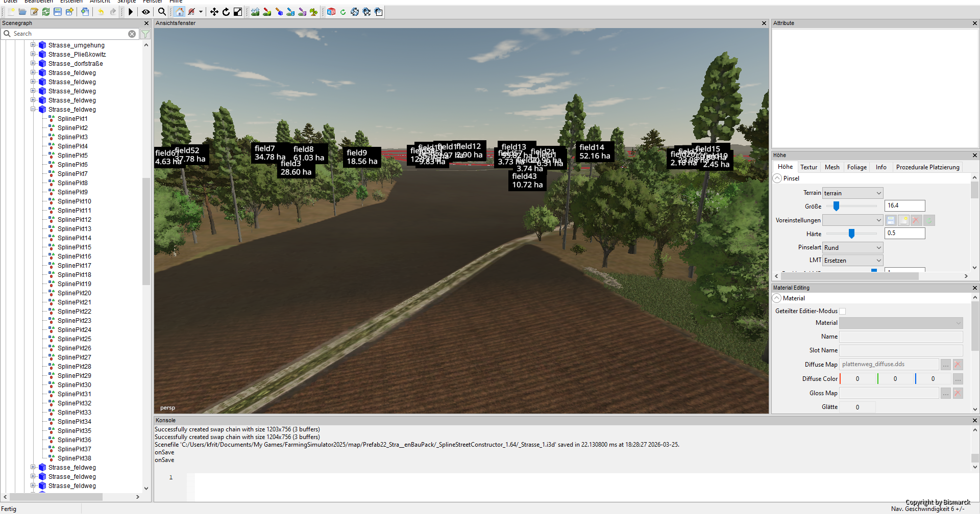Open the Pinselart dropdown
The image size is (980, 514).
(x=852, y=247)
